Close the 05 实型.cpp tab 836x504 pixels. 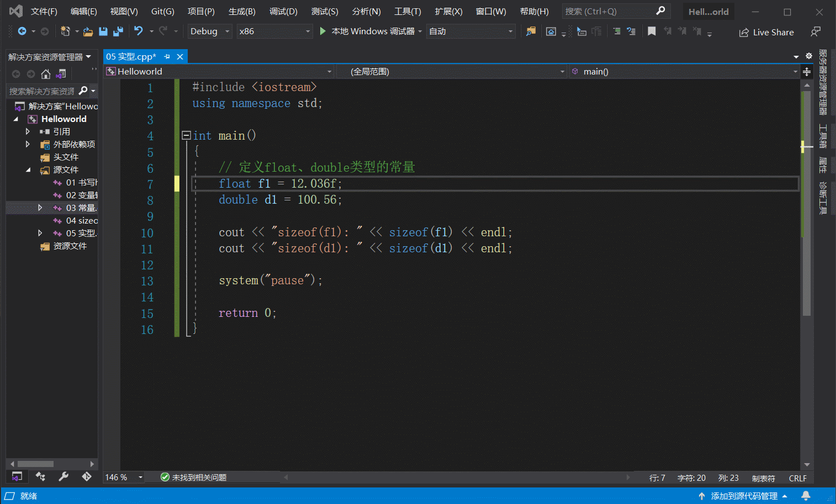click(x=180, y=56)
